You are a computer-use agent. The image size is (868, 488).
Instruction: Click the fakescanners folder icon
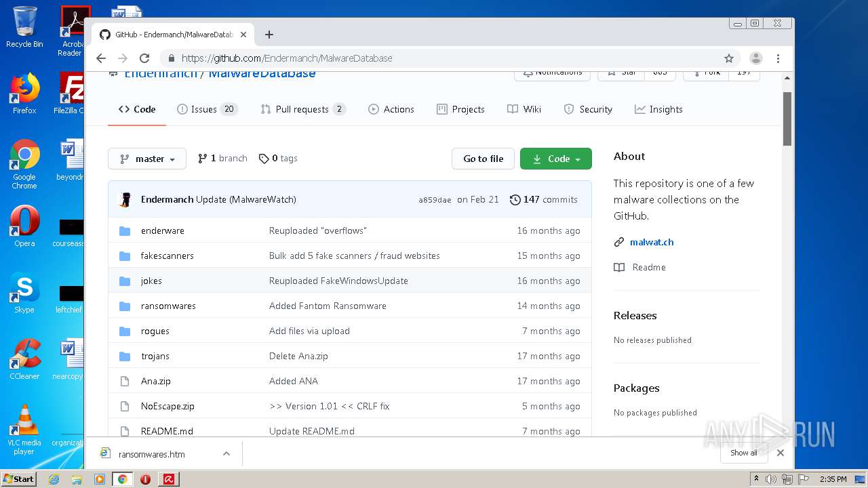coord(125,256)
